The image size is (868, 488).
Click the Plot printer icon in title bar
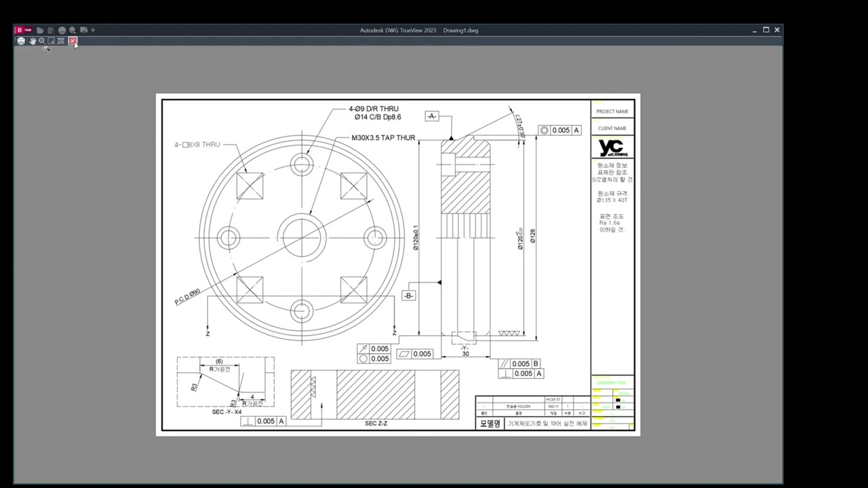coord(62,30)
